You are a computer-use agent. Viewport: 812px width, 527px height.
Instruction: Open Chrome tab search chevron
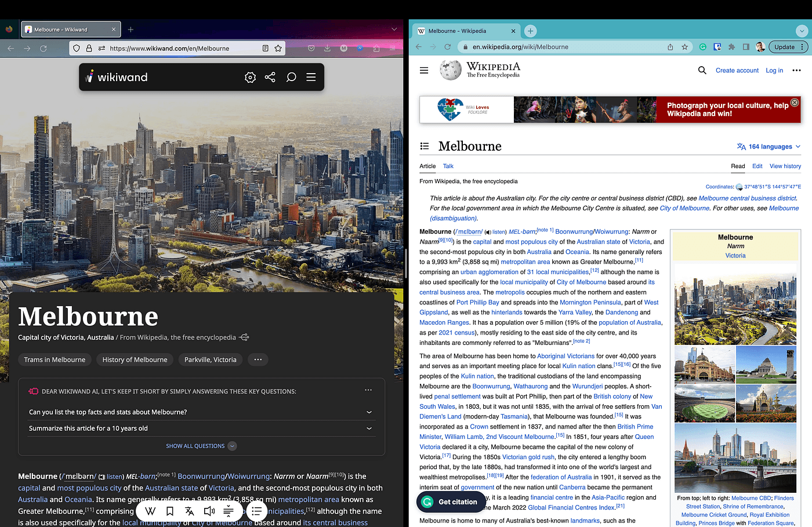(802, 31)
